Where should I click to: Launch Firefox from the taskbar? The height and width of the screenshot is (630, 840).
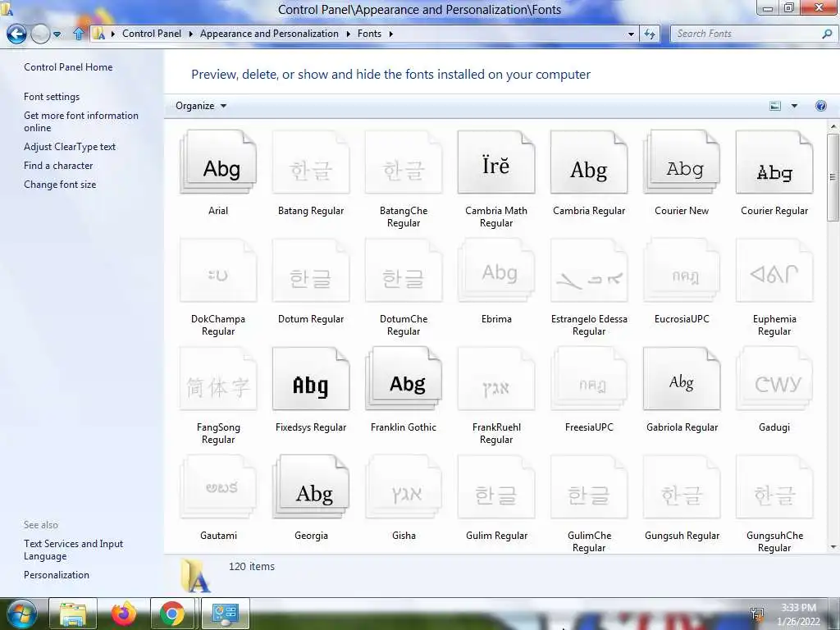[123, 614]
